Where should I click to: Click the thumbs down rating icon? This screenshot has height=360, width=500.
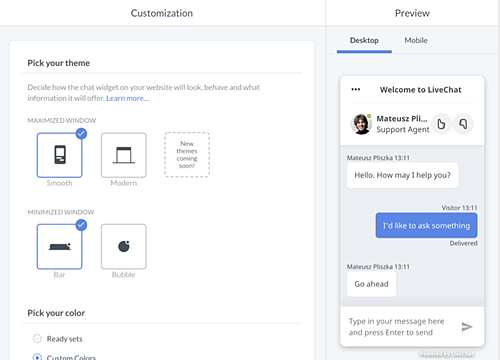[x=463, y=124]
